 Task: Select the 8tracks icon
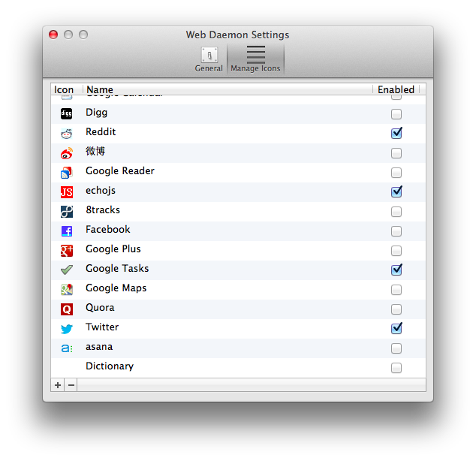click(x=67, y=212)
